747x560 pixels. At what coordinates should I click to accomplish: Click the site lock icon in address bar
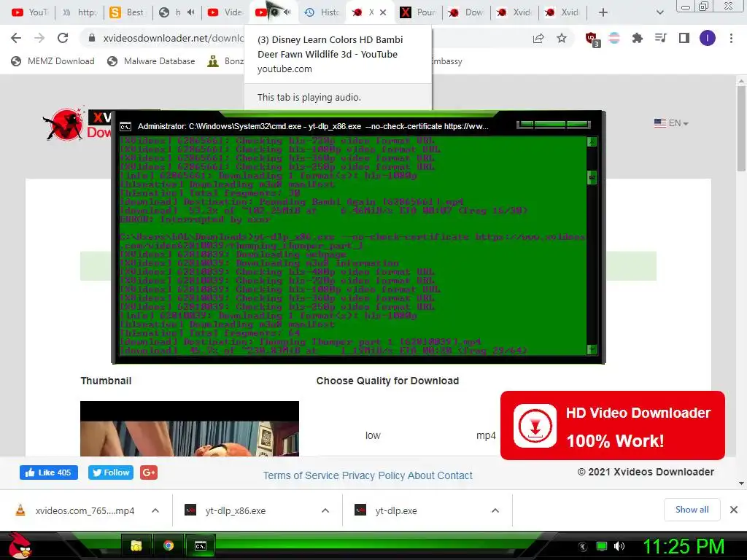point(93,38)
